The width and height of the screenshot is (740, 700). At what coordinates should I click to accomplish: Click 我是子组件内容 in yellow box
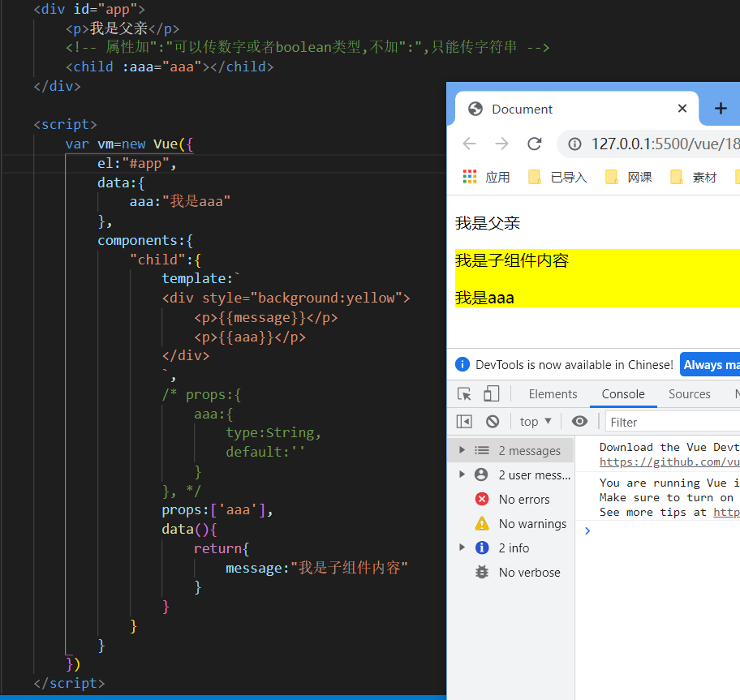pyautogui.click(x=512, y=260)
